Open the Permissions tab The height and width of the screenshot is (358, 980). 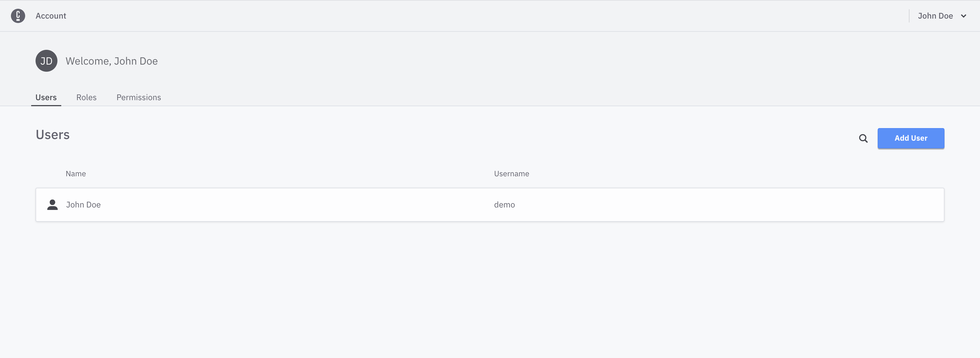[x=138, y=97]
